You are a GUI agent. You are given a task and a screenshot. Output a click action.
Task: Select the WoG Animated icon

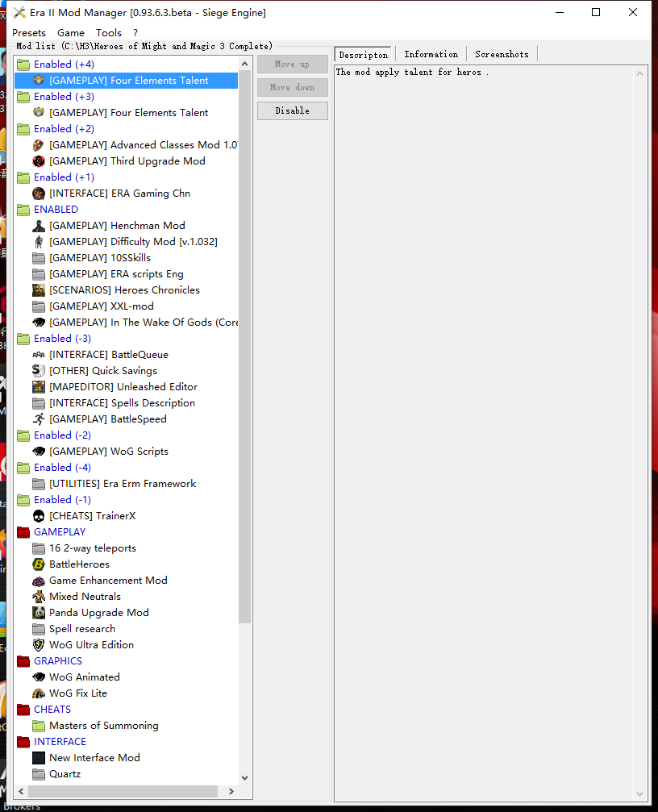point(39,677)
